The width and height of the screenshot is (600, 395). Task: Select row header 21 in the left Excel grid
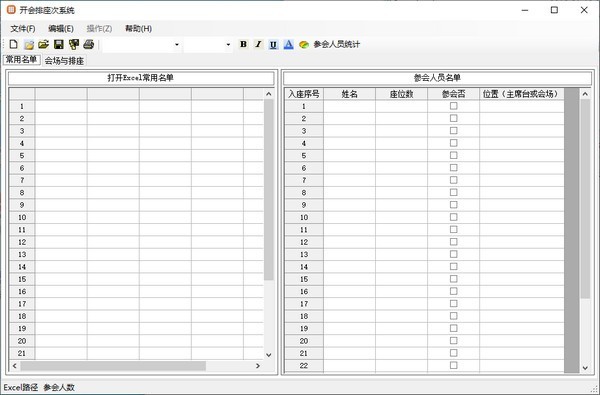tap(22, 353)
